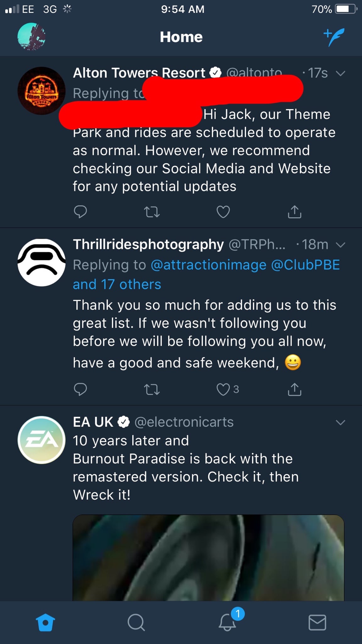Open the Messages envelope tab
The image size is (362, 644).
(x=317, y=622)
